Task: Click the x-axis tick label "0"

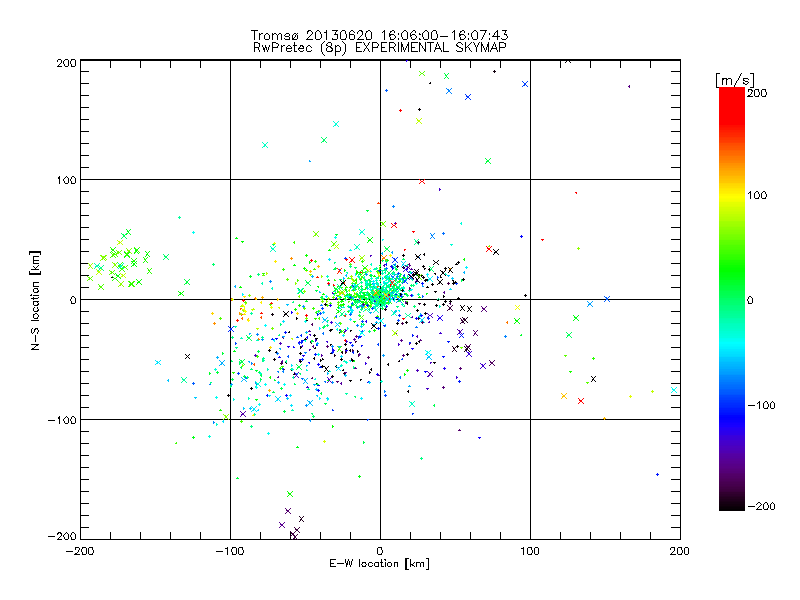Action: click(x=380, y=551)
